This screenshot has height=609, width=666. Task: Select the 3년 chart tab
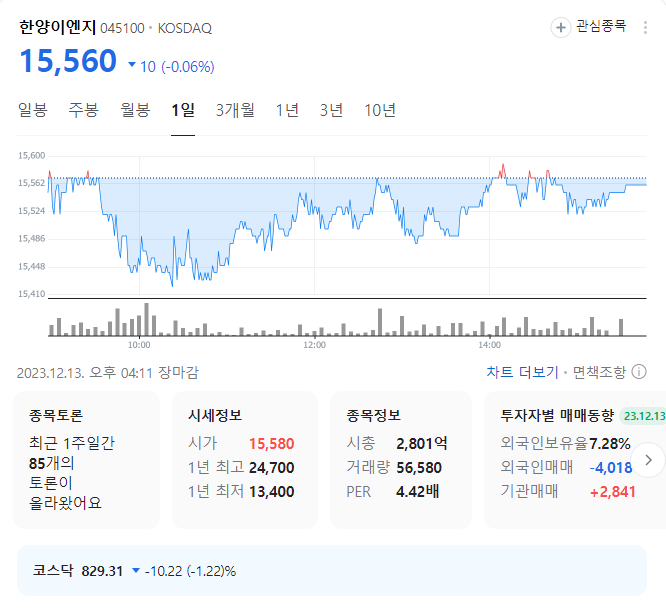click(331, 110)
